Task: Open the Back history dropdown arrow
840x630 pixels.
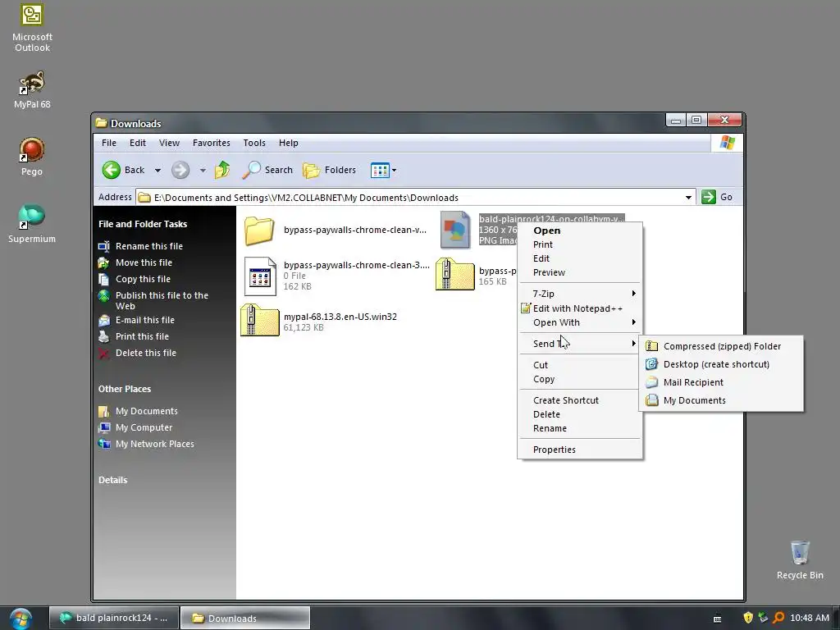Action: (157, 171)
